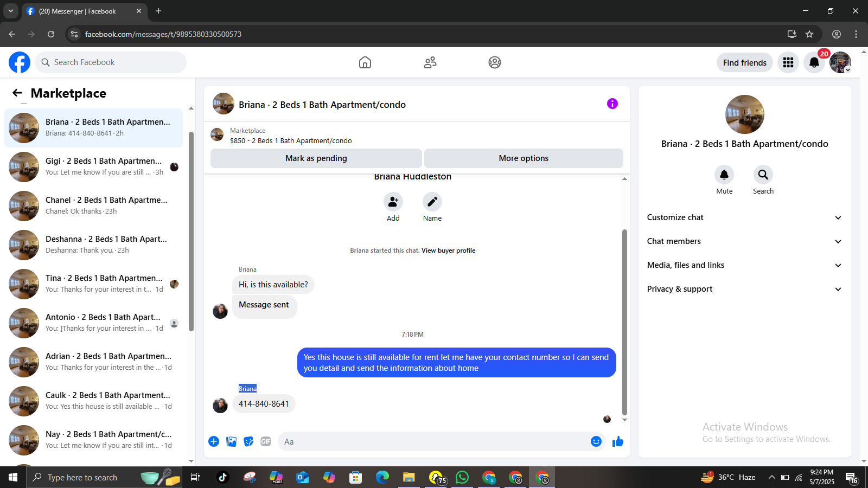
Task: Open the Facebook menu grid icon
Action: click(x=788, y=62)
